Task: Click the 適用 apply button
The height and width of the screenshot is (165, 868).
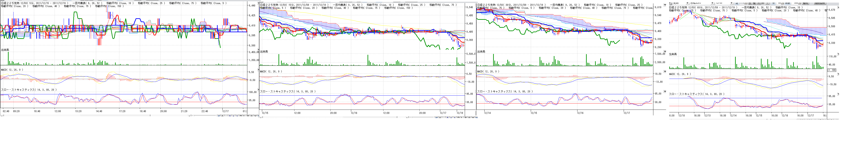Action: pos(806,3)
